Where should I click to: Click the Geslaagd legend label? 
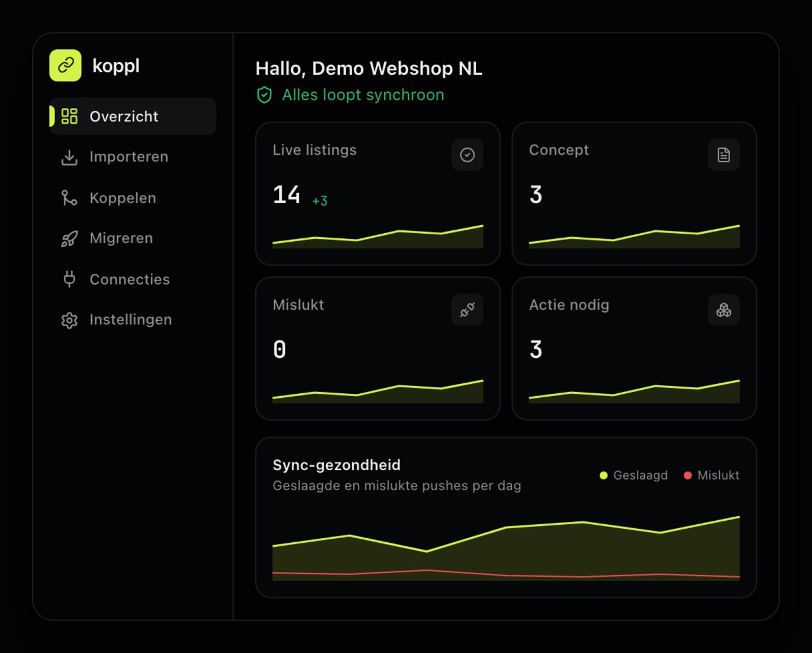(x=640, y=476)
